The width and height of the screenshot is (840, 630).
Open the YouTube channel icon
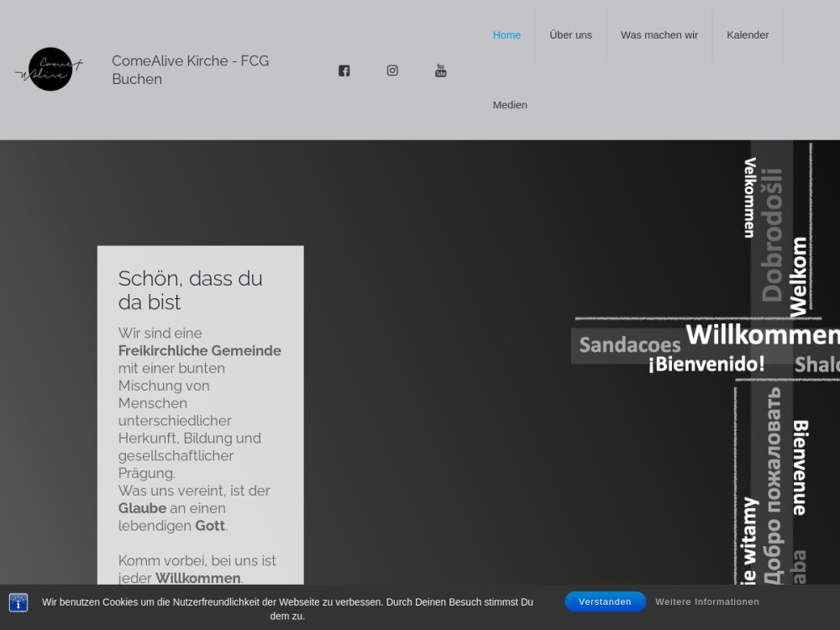click(x=440, y=71)
